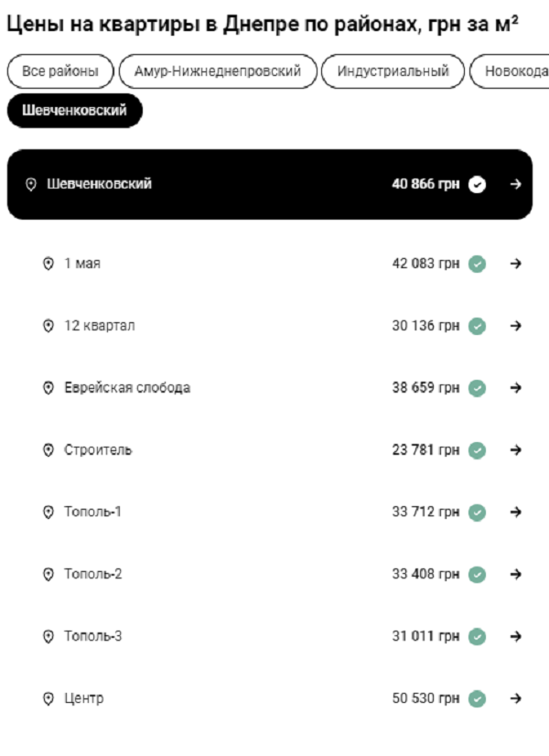
Task: Open the 12 квартал row arrow
Action: click(x=515, y=326)
